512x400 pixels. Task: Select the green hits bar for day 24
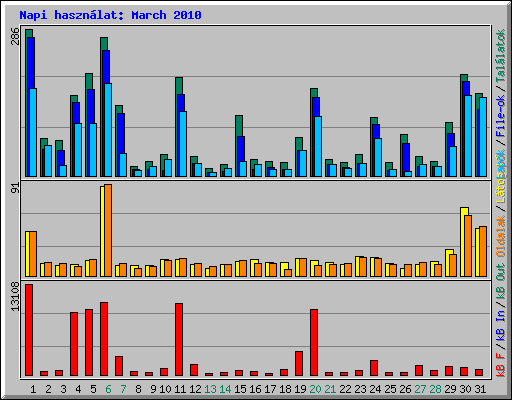372,147
